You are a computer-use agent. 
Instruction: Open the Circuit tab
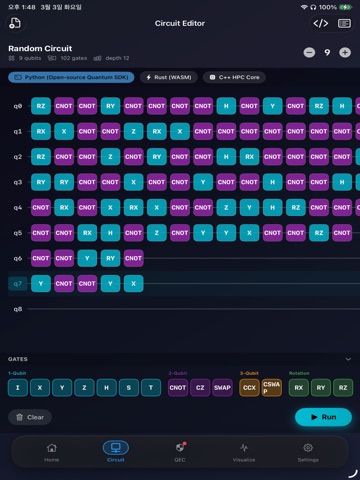pos(116,452)
